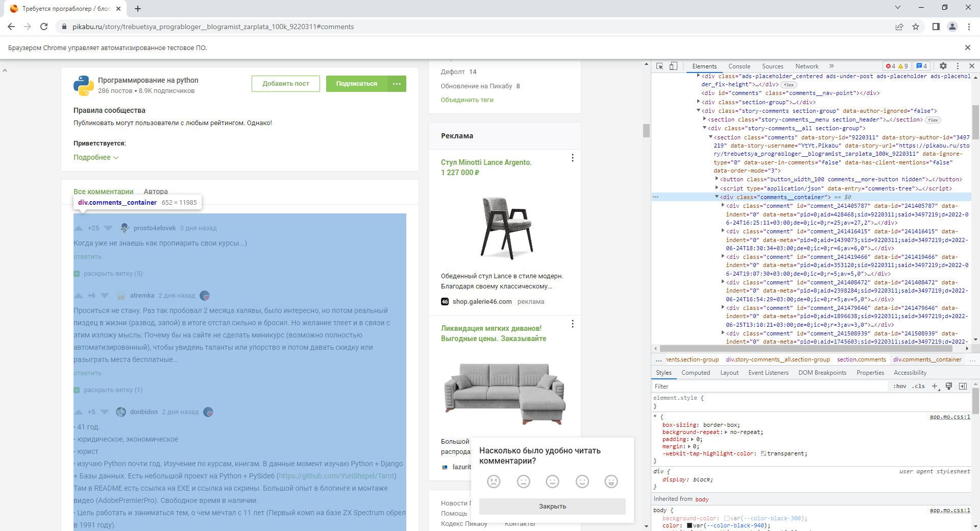
Task: Dismiss the automated test software infobar
Action: click(x=968, y=47)
